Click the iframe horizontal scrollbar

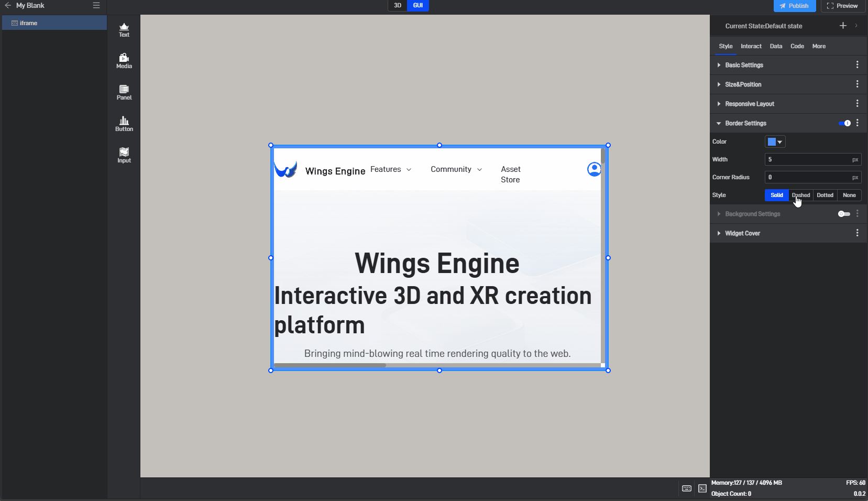point(330,365)
